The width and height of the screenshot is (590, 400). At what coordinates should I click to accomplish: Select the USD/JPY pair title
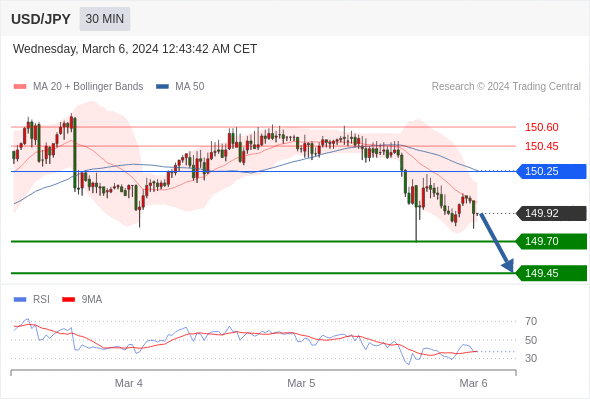click(41, 19)
